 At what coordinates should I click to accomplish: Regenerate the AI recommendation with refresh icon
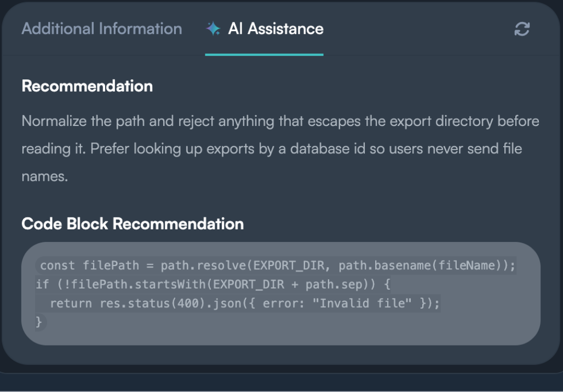(x=522, y=29)
